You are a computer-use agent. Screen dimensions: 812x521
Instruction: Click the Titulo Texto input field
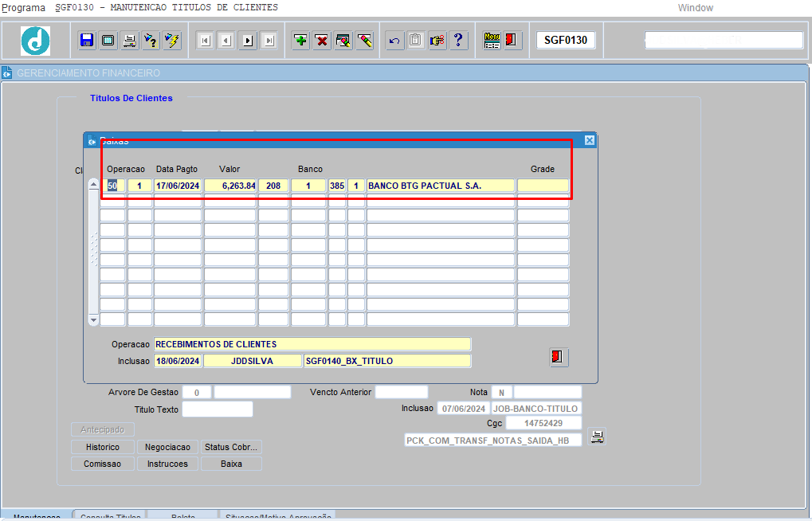[217, 409]
